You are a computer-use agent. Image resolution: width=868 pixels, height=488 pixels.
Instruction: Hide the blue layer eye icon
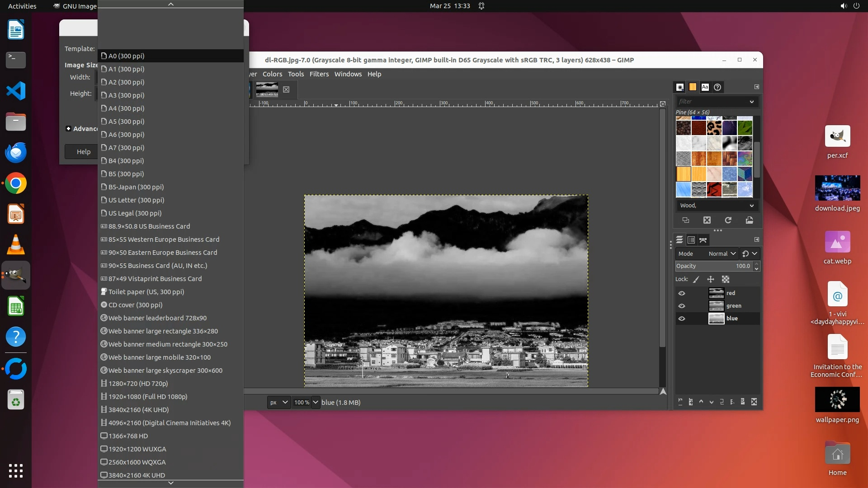(x=682, y=319)
